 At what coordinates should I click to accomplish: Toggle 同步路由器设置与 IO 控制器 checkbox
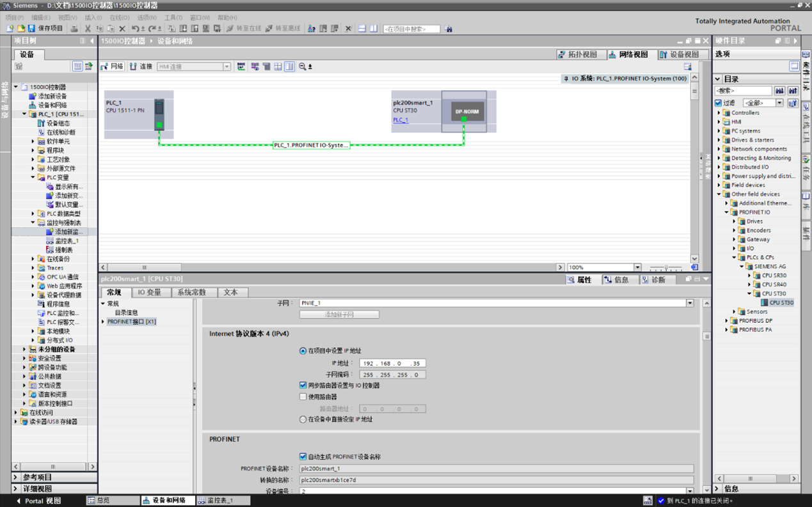pos(303,386)
